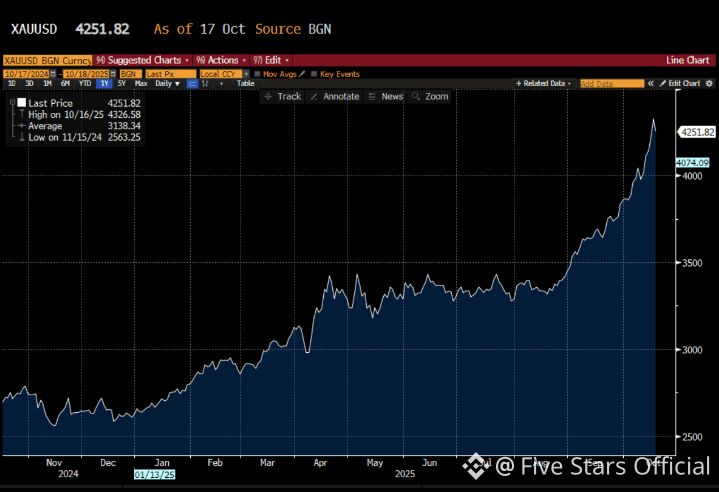This screenshot has height=492, width=719.
Task: Click the Annotate pencil icon
Action: pos(314,96)
